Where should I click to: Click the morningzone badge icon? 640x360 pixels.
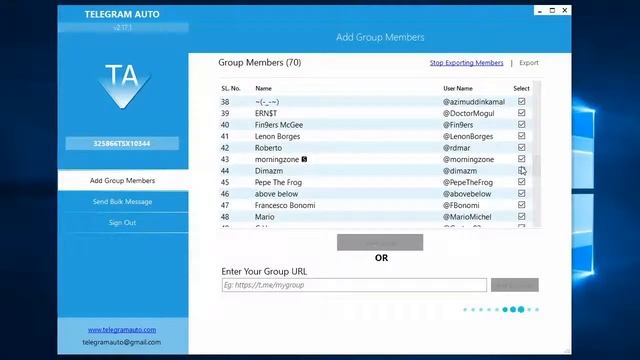(x=304, y=159)
